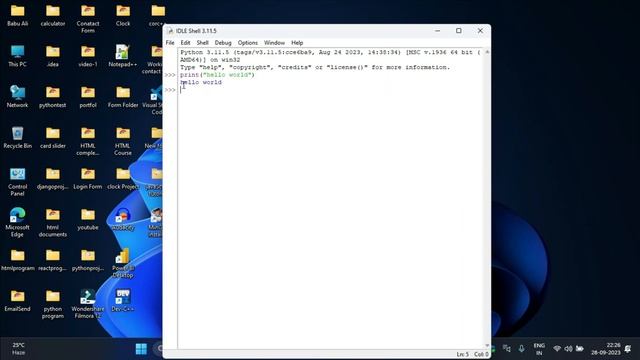The height and width of the screenshot is (360, 640).
Task: Open the weather widget showing 25°C Haze
Action: (x=18, y=349)
